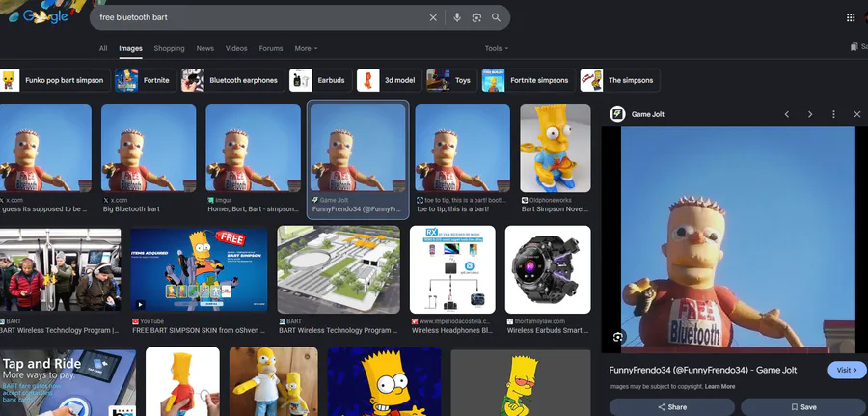The image size is (868, 416).
Task: Open the Imgur Homer, Bort, Bart result
Action: 253,148
